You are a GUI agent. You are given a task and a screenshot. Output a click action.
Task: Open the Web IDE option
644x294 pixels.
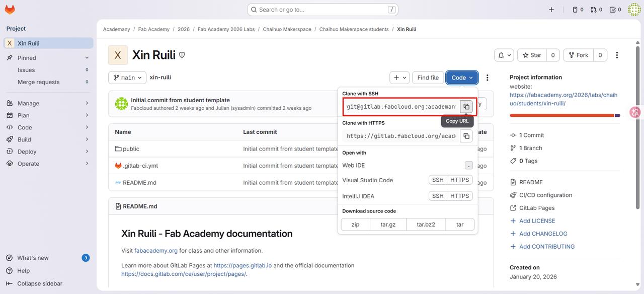(354, 166)
